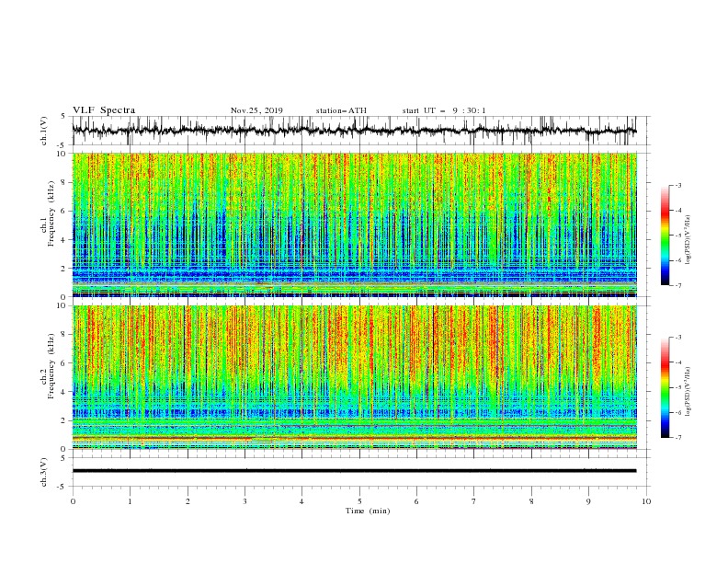This screenshot has height=563, width=728.
Task: Click the 'ch.1(V)' axis label
Action: click(x=43, y=131)
